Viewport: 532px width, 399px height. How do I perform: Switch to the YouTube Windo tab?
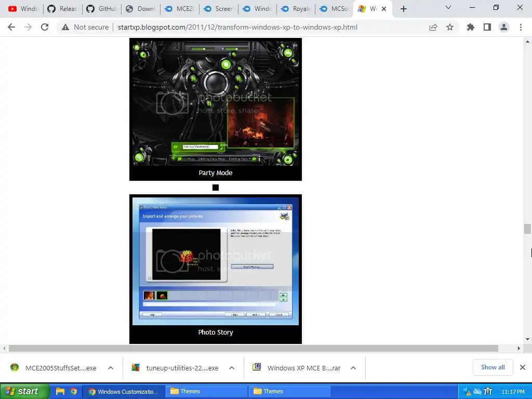click(23, 9)
